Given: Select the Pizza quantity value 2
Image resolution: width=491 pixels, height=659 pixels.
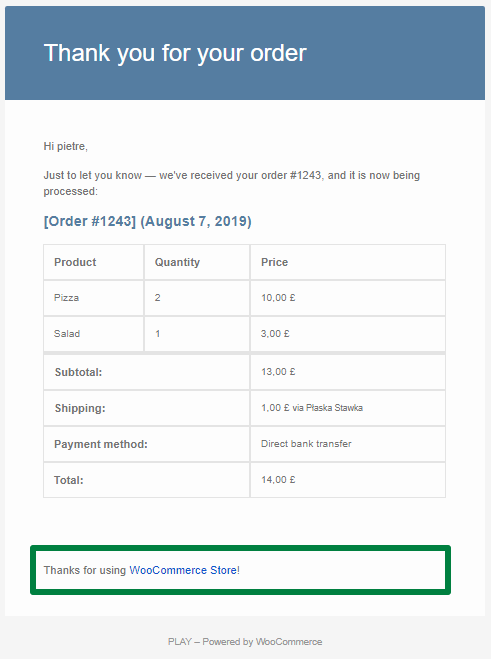Looking at the screenshot, I should tap(157, 298).
